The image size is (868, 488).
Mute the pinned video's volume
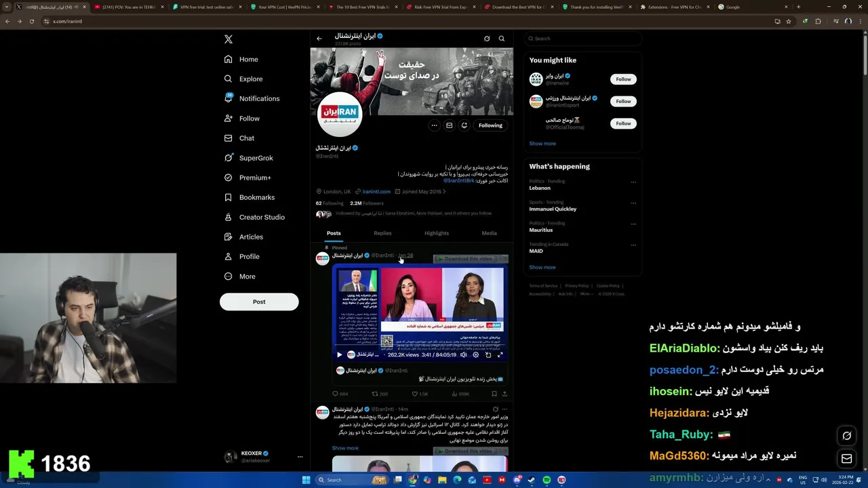464,354
